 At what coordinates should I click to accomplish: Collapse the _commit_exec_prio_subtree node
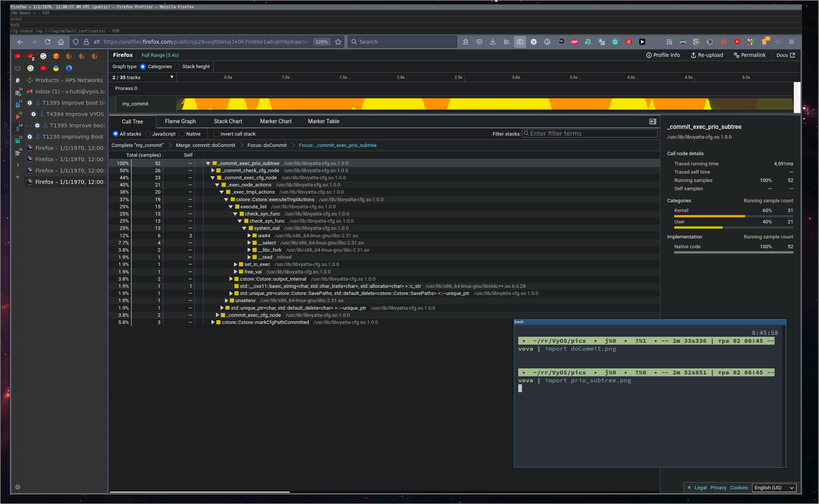click(x=208, y=163)
